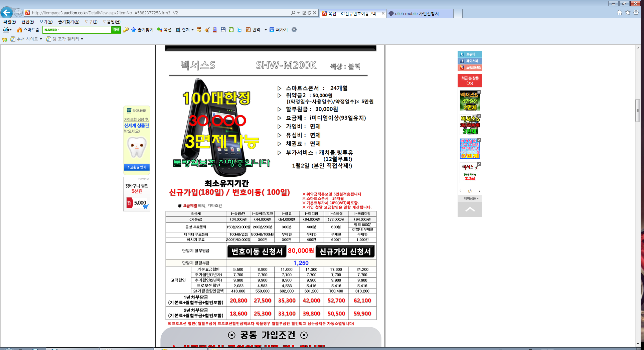The image size is (644, 350).
Task: Click the add-to-favorites-bar star icon
Action: click(x=5, y=39)
